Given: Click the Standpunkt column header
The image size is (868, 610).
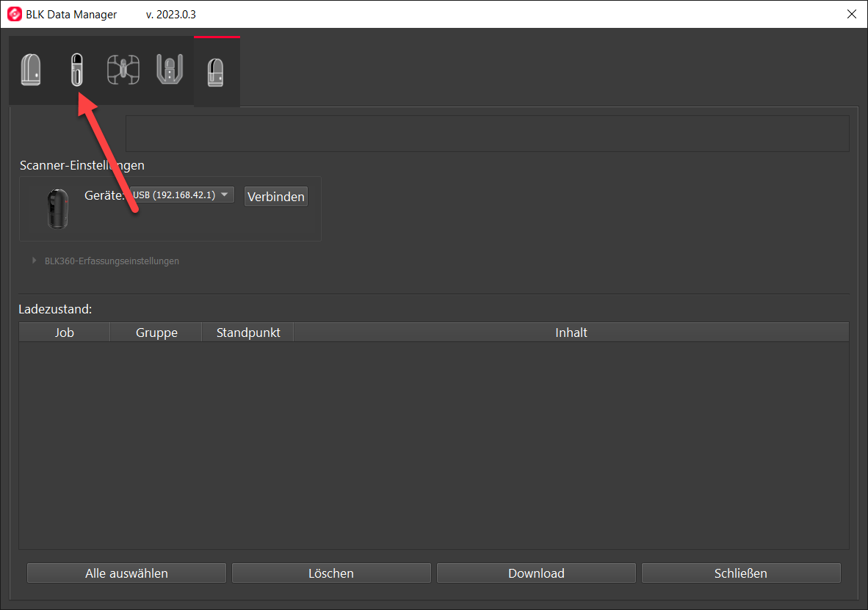Looking at the screenshot, I should coord(248,332).
